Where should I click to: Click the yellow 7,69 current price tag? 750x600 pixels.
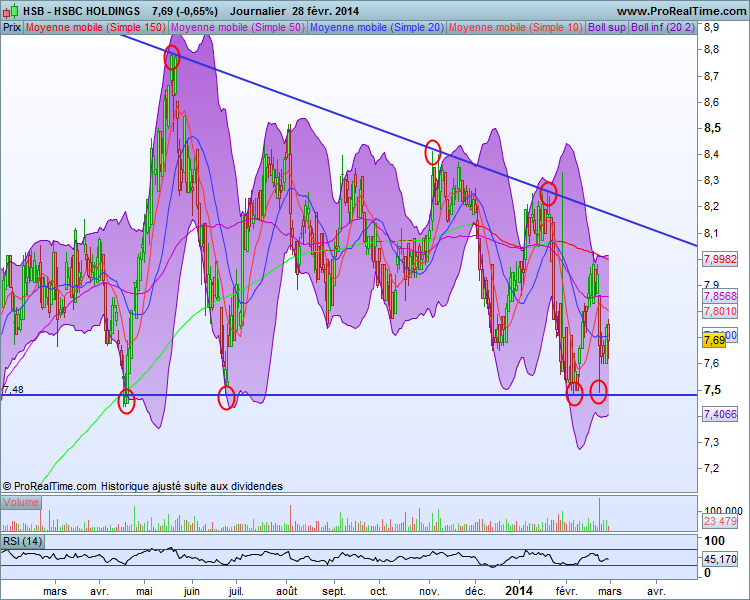pyautogui.click(x=714, y=340)
